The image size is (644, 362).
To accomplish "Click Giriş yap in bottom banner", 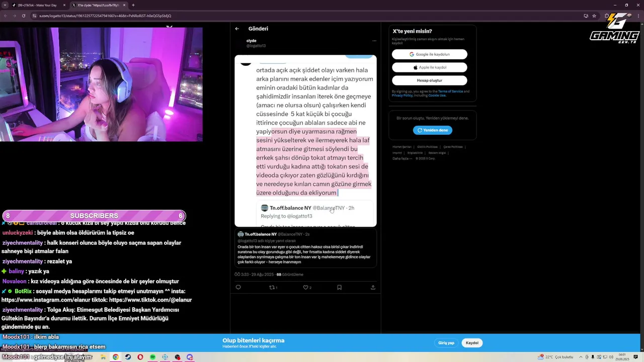I will coord(446,343).
